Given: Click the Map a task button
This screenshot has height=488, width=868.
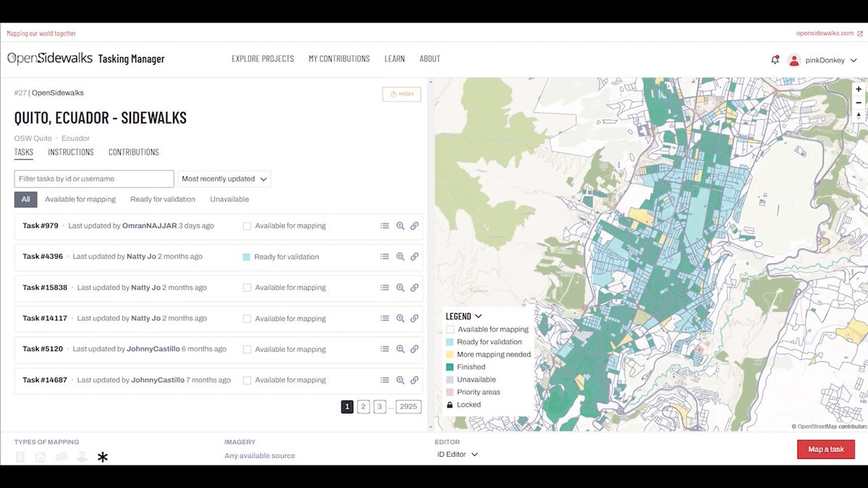Looking at the screenshot, I should (825, 449).
